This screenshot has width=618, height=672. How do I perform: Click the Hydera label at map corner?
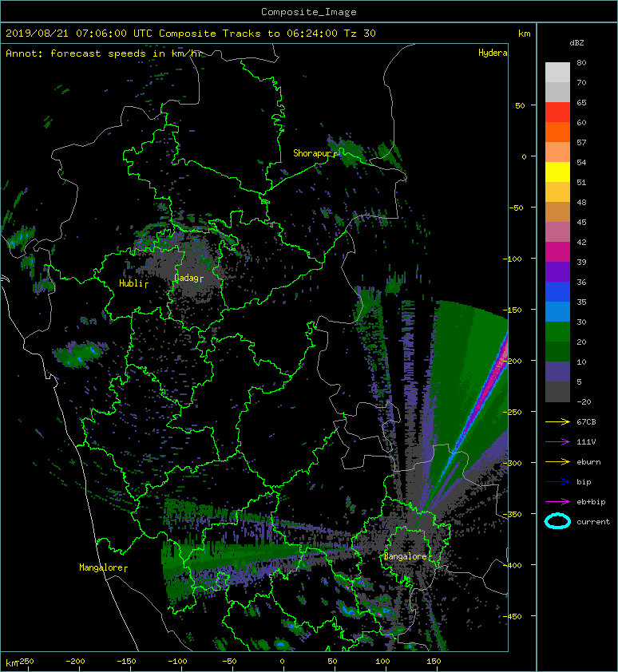(493, 53)
